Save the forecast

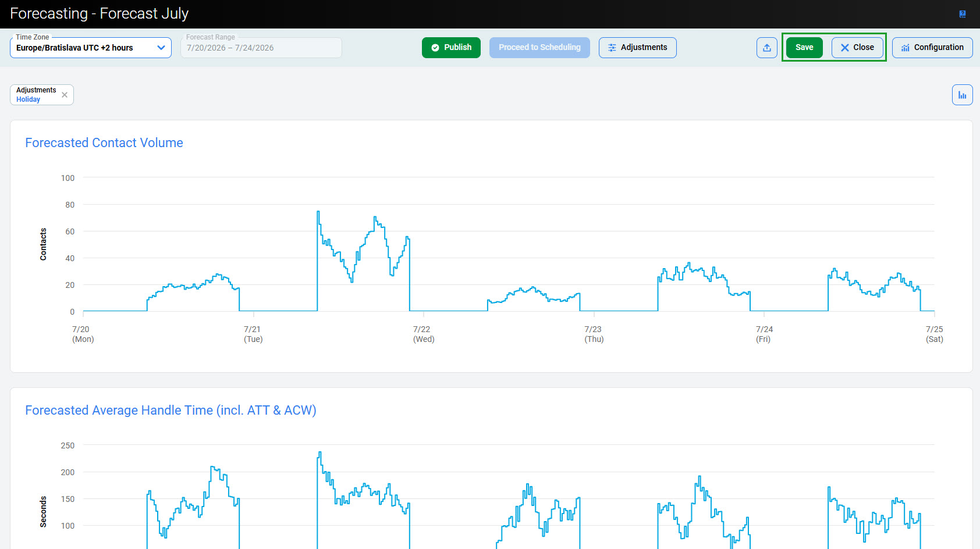[x=804, y=48]
